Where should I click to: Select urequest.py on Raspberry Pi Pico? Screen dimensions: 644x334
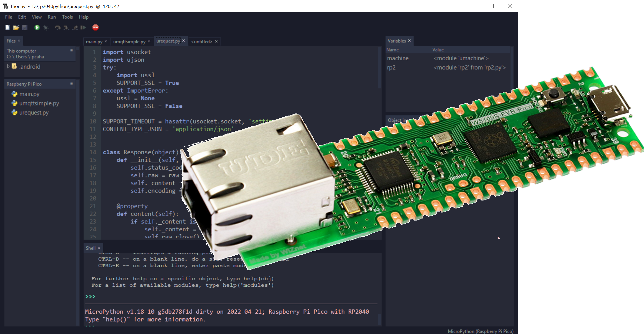(34, 112)
